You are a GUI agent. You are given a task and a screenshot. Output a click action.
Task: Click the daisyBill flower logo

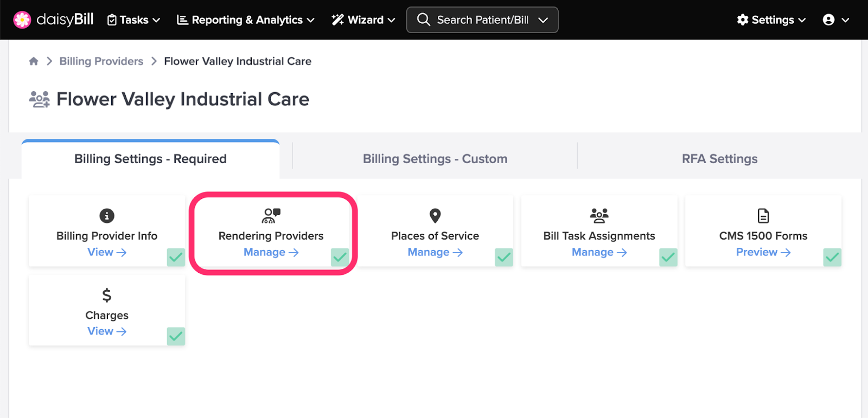(x=22, y=20)
